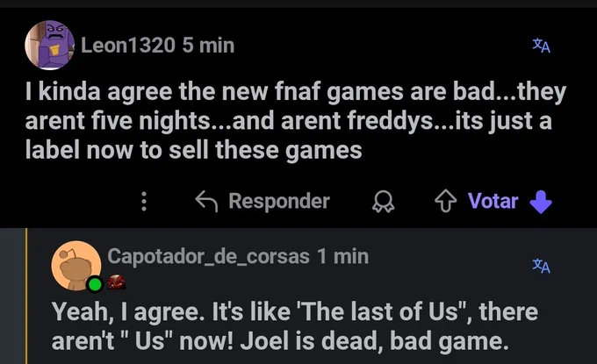The width and height of the screenshot is (597, 364).
Task: Click the '1 min' timestamp on the reply
Action: point(342,256)
